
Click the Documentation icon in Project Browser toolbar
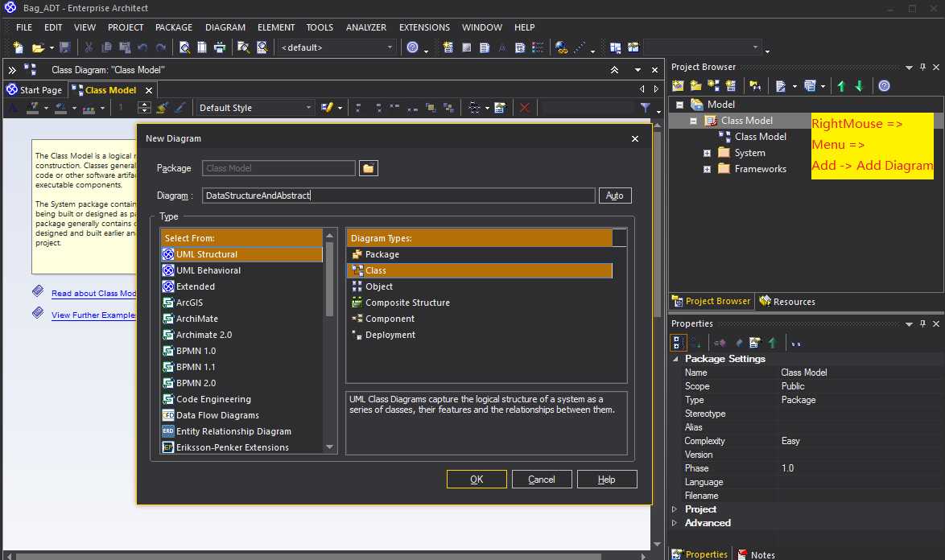tap(781, 86)
